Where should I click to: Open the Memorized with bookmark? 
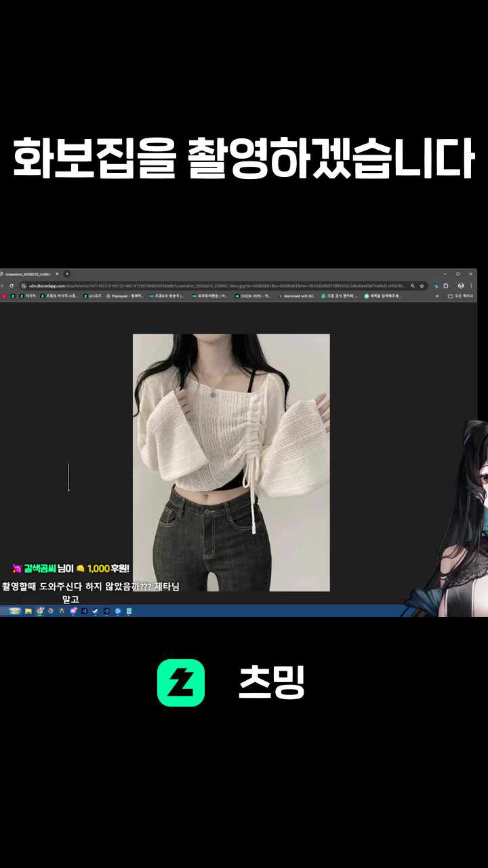296,296
